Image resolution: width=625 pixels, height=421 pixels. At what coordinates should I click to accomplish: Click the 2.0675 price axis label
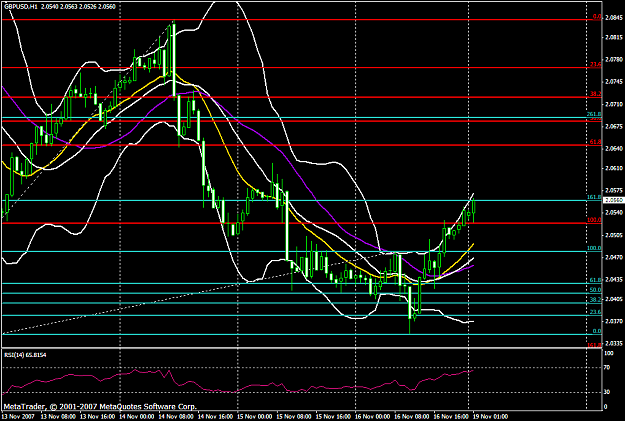(614, 126)
